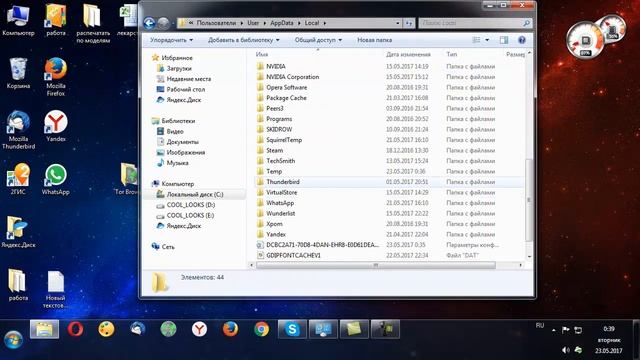Click the address bar refresh button

pyautogui.click(x=409, y=23)
